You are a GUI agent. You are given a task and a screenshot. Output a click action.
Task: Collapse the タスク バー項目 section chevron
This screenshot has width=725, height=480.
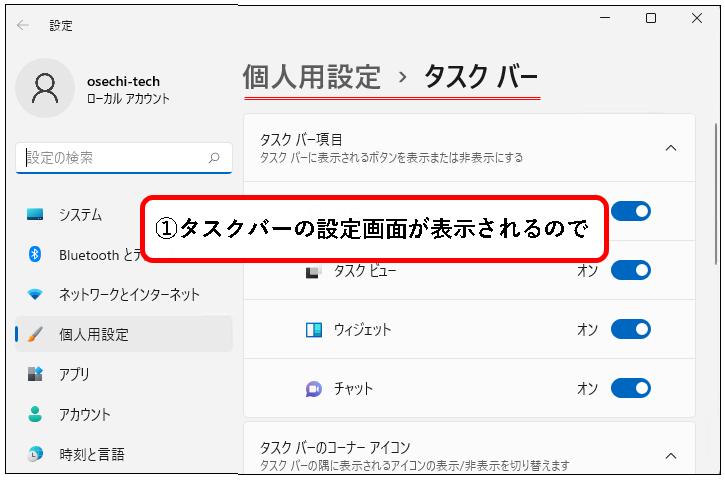click(x=670, y=148)
